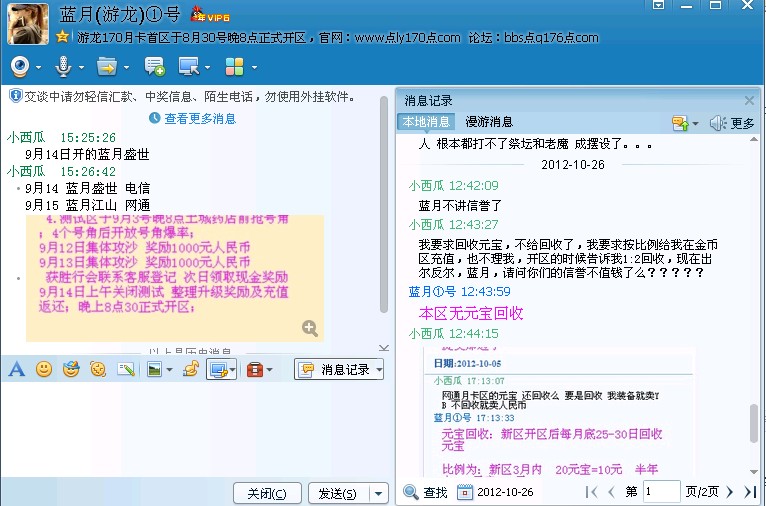
Task: Expand send options arrow beside 发送
Action: tap(379, 494)
